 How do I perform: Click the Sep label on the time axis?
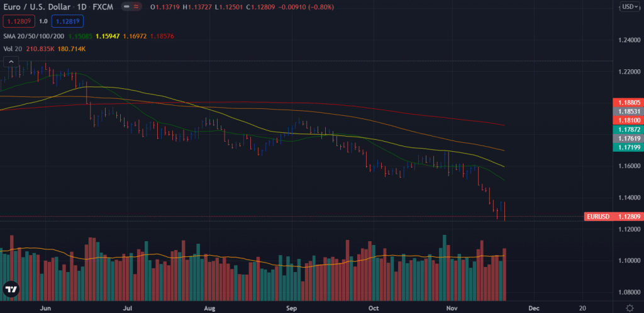(291, 308)
